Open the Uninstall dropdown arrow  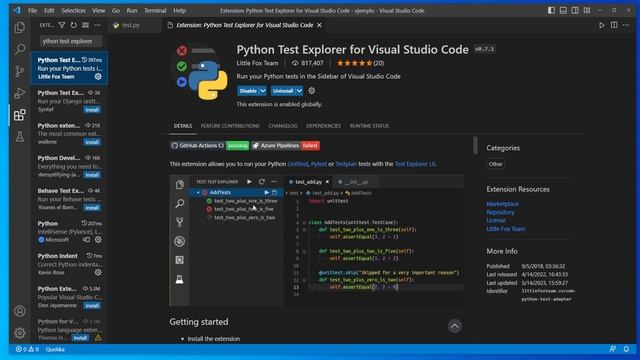299,91
